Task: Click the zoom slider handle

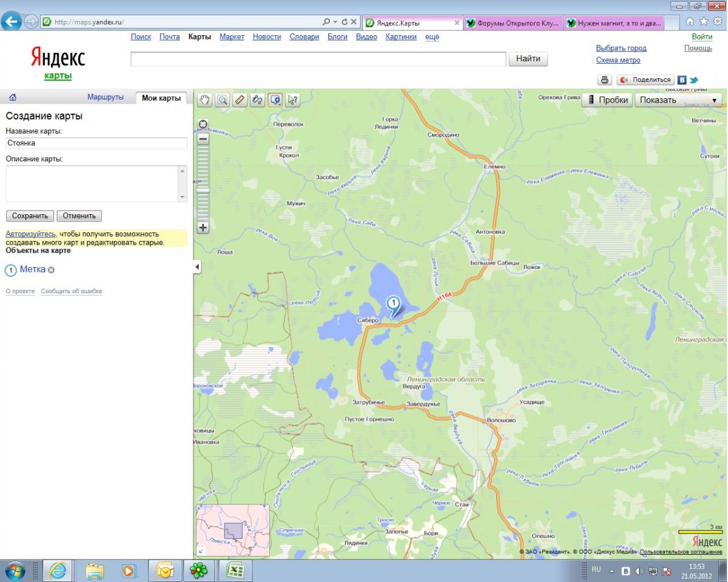Action: 203,190
